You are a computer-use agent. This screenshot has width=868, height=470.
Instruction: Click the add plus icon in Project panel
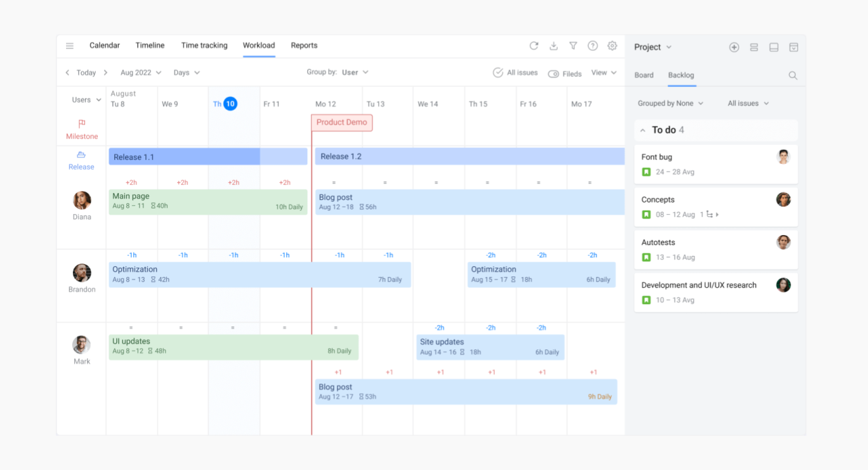coord(734,47)
